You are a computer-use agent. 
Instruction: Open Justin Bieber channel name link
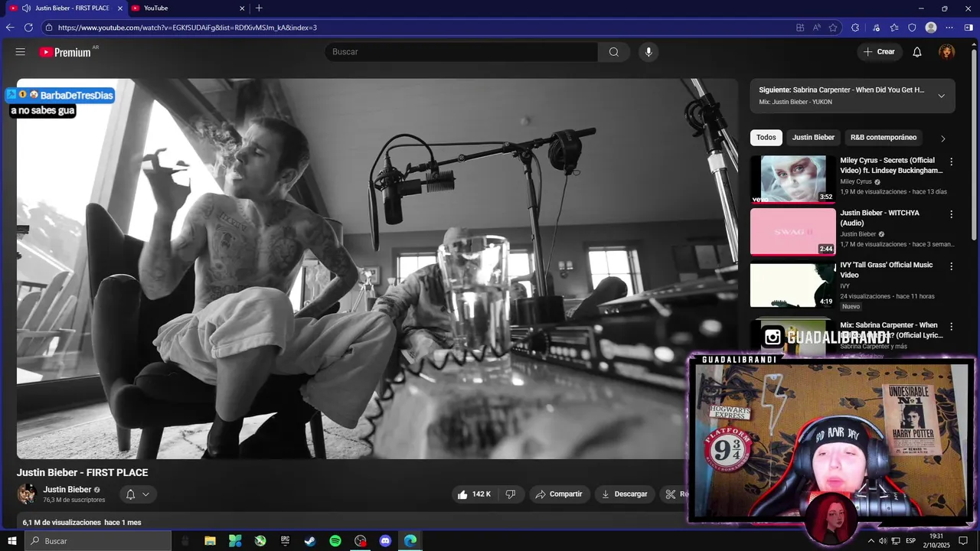pos(67,490)
